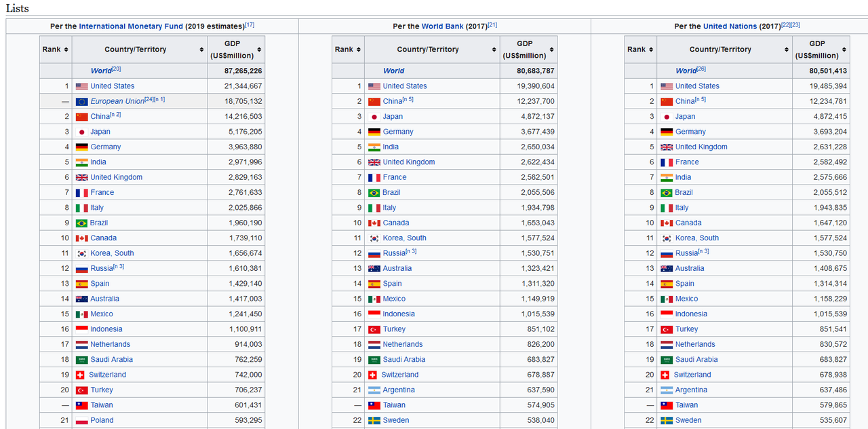Click the Poland flag in the IMF table
Viewport: 868px width, 429px height.
pos(81,421)
